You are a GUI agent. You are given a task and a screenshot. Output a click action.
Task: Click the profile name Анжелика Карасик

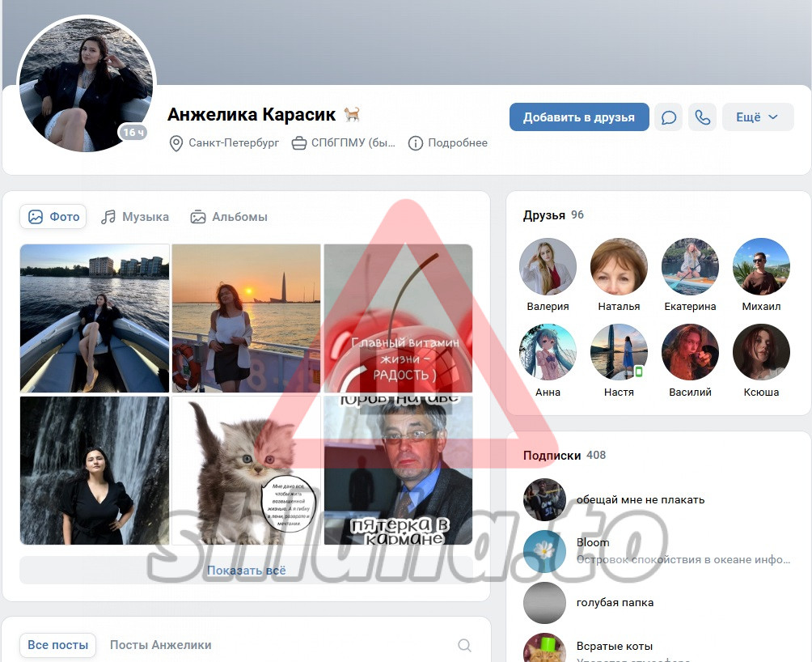click(x=252, y=114)
